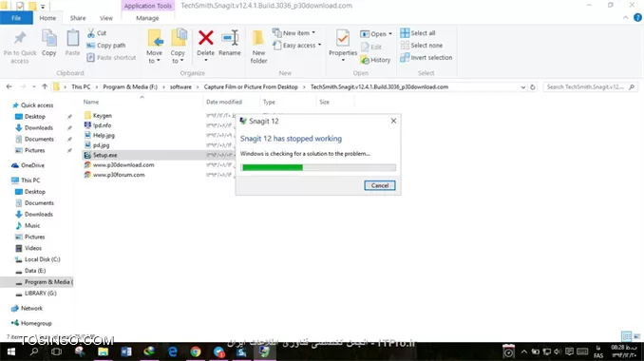This screenshot has width=644, height=361.
Task: Cancel the Snagit 12 error dialog
Action: (x=380, y=185)
